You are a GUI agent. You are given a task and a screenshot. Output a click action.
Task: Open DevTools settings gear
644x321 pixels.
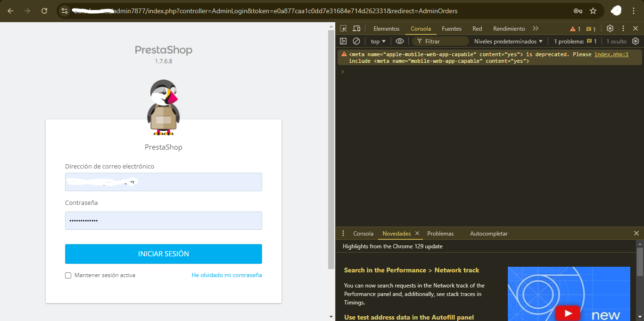point(610,29)
